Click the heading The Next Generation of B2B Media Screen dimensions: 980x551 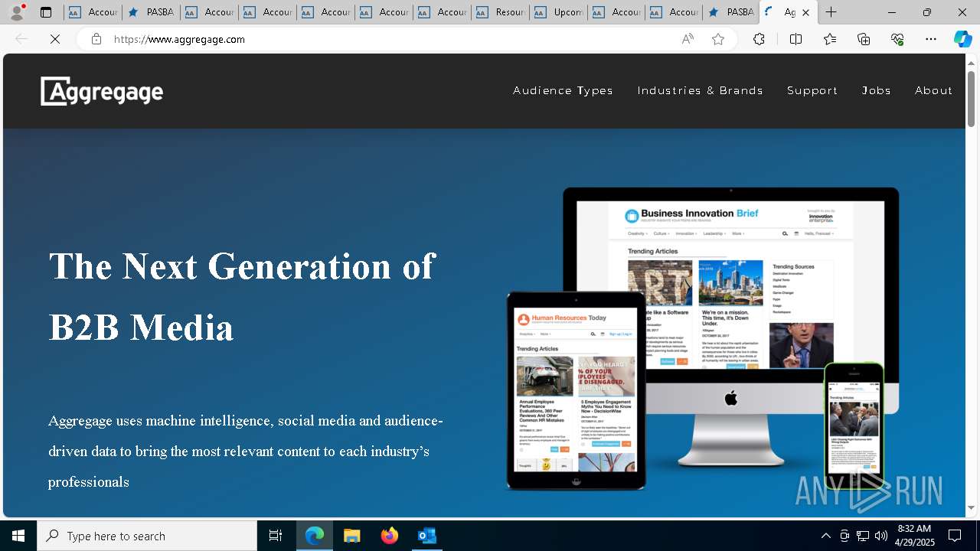242,297
